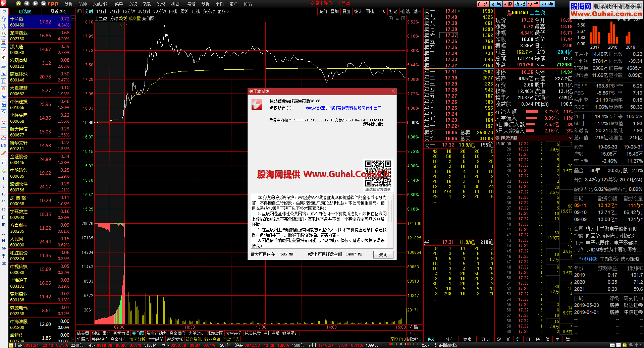
Task: Toggle 竞价 overlay in chart toolbar
Action: (x=323, y=11)
